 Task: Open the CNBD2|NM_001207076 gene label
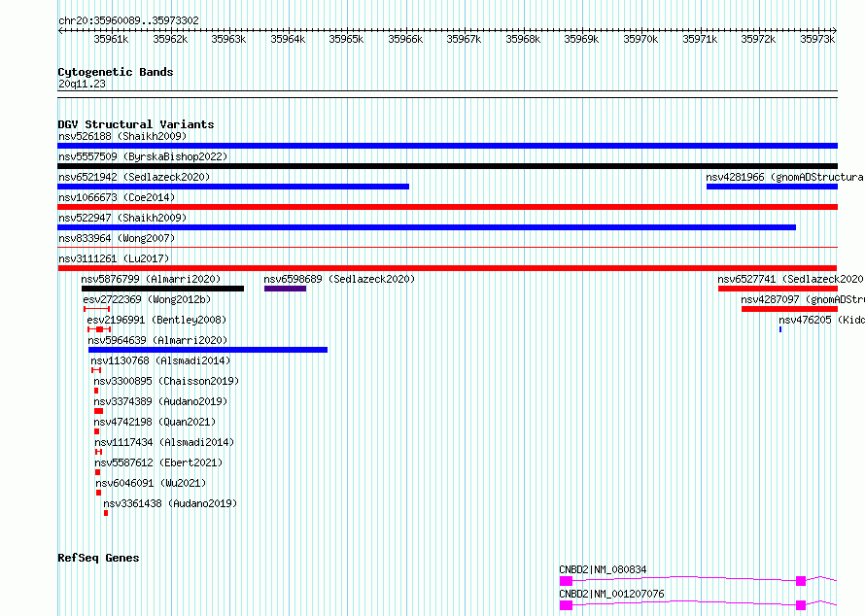pyautogui.click(x=611, y=594)
